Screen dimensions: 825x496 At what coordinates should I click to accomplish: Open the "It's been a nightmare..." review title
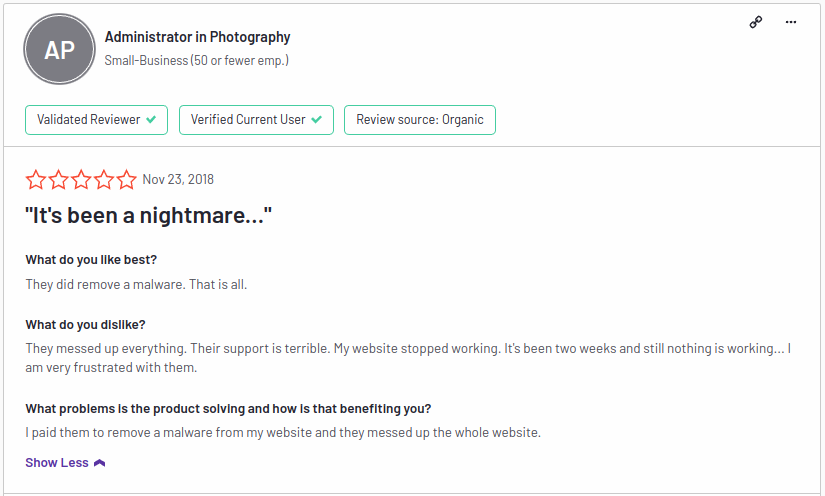tap(148, 216)
